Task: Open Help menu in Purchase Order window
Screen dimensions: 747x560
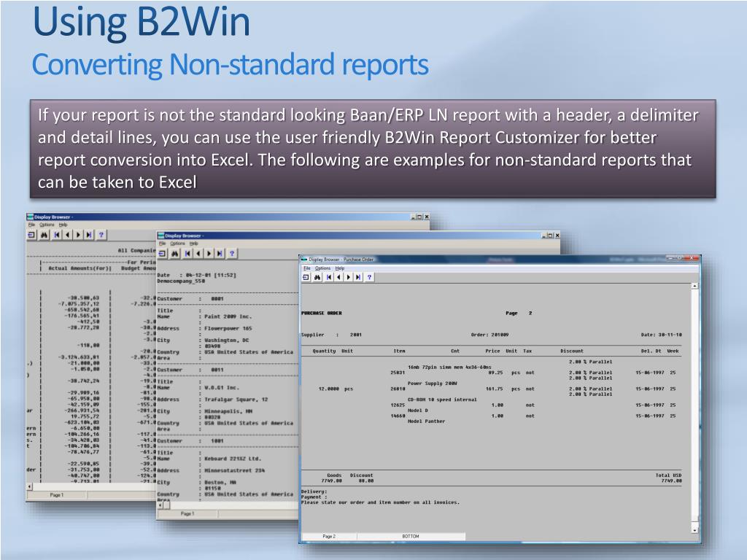Action: pos(340,268)
